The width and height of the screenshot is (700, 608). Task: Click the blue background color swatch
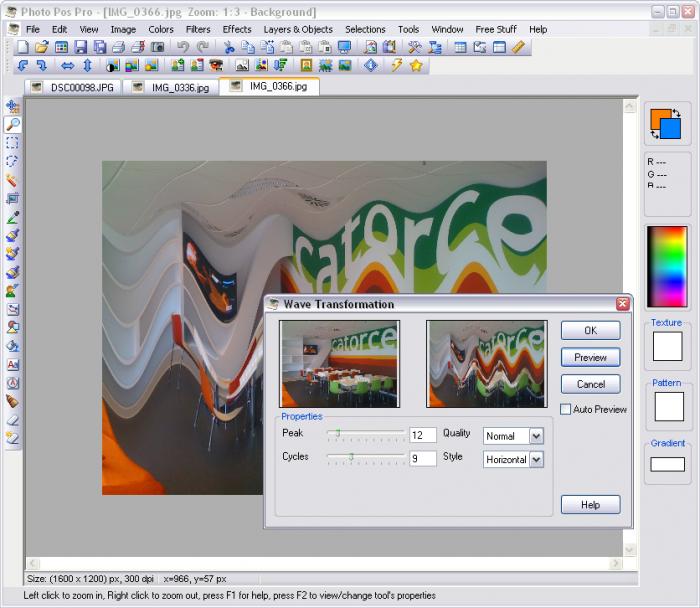pyautogui.click(x=672, y=130)
